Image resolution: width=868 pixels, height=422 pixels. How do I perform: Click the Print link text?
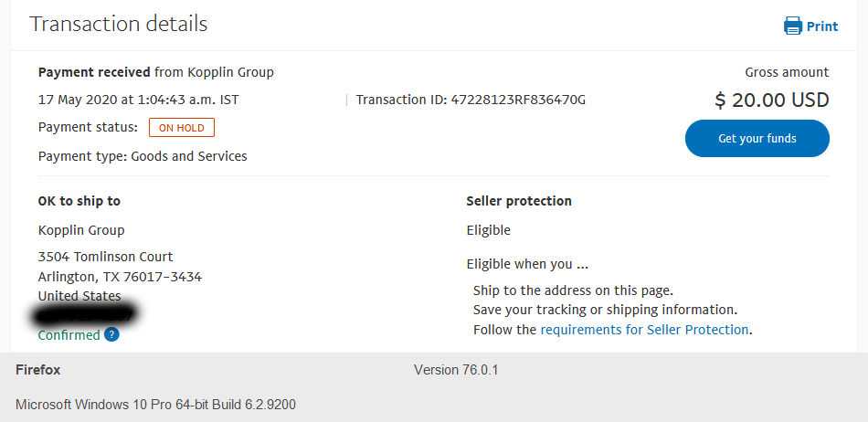(x=822, y=26)
